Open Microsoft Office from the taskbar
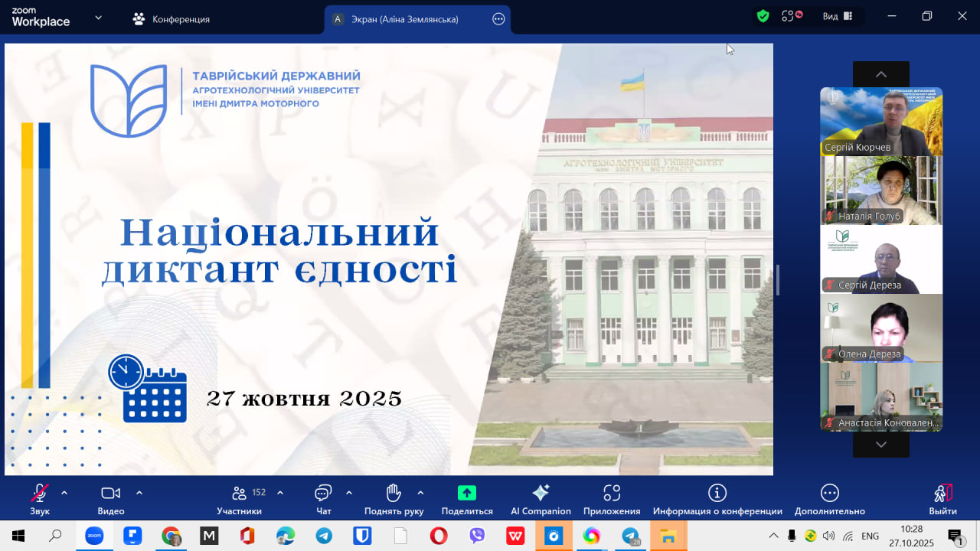The height and width of the screenshot is (551, 980). 247,536
